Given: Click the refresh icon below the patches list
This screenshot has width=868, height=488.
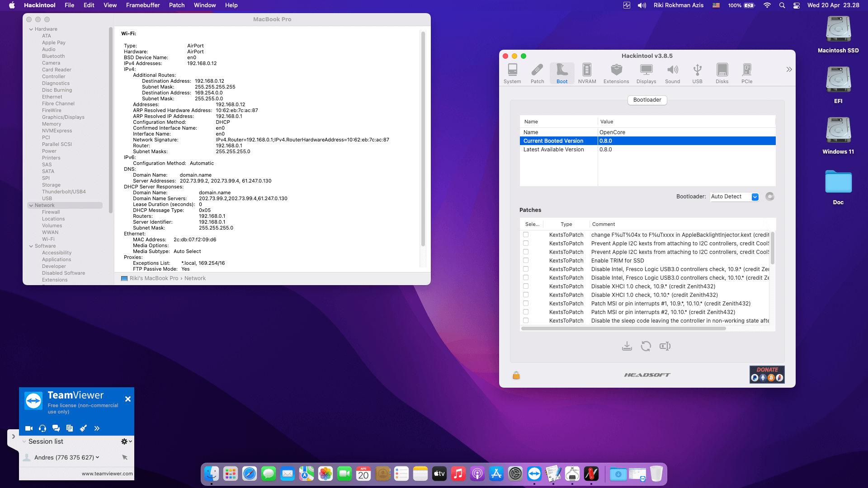Looking at the screenshot, I should coord(646,346).
